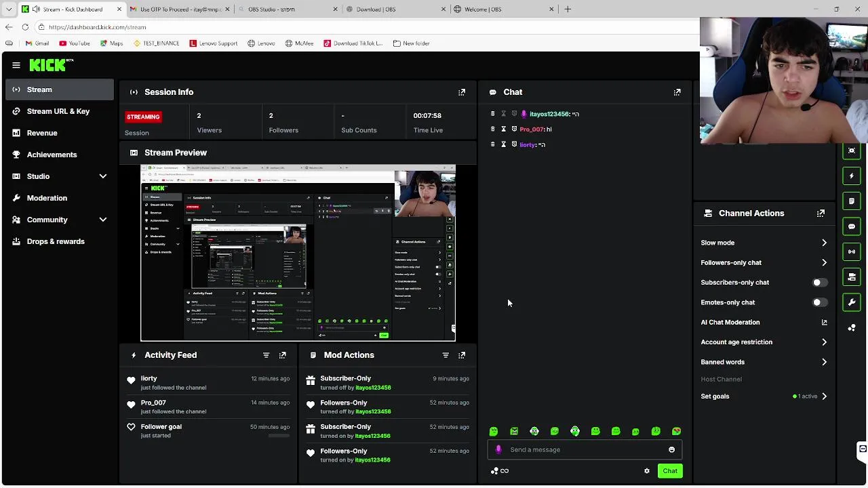This screenshot has height=488, width=868.
Task: Click the green Chat send button
Action: pos(670,471)
